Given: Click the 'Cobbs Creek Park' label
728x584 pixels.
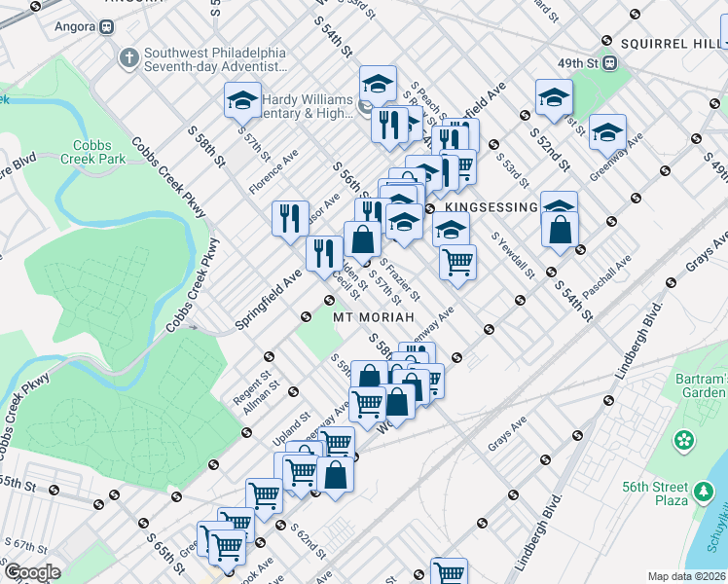Looking at the screenshot, I should coord(92,152).
